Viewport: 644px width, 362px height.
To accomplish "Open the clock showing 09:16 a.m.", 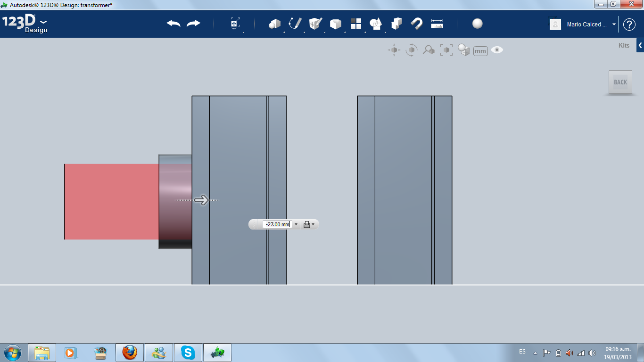I will coord(618,353).
